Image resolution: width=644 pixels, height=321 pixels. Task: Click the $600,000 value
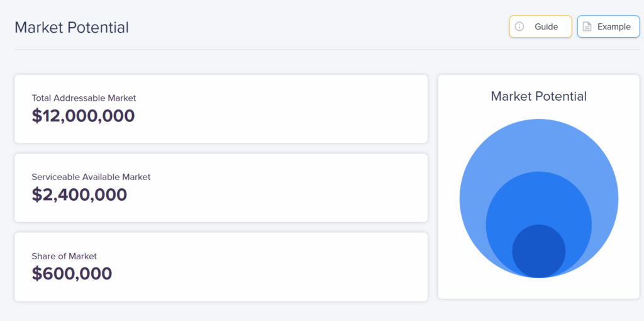(72, 273)
